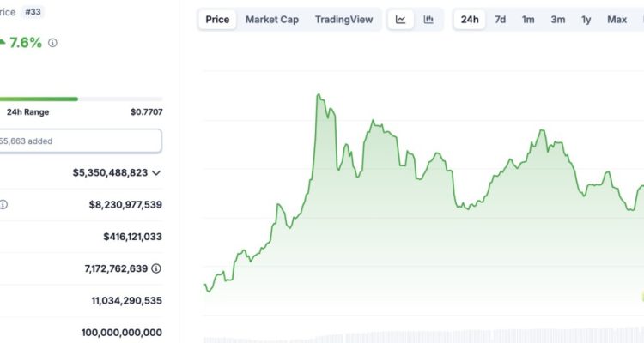Select the 7d time range
The width and height of the screenshot is (644, 343).
(x=500, y=19)
